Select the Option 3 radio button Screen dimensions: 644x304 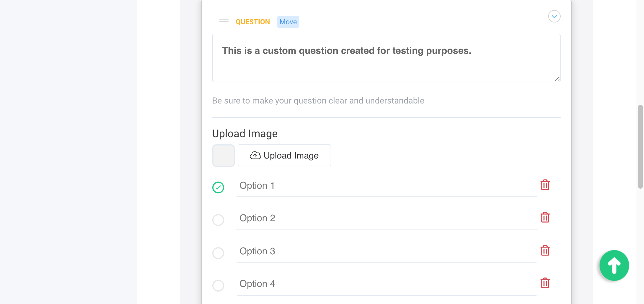pyautogui.click(x=218, y=253)
